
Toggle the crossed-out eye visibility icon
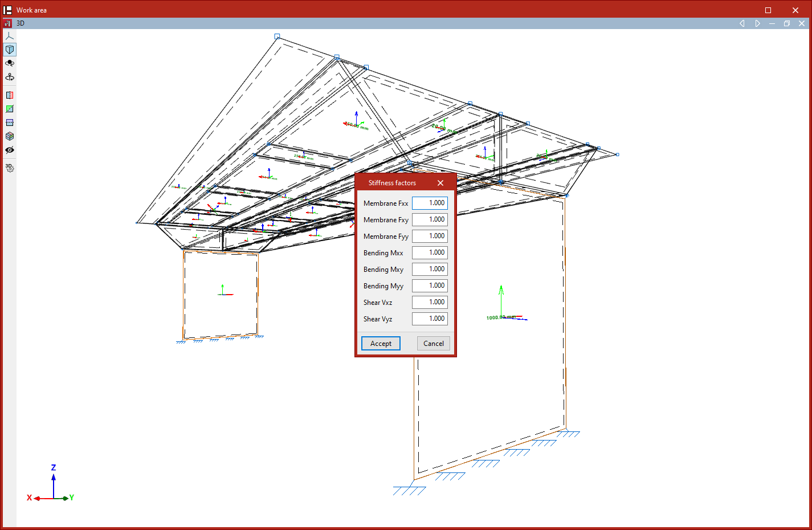coord(10,150)
